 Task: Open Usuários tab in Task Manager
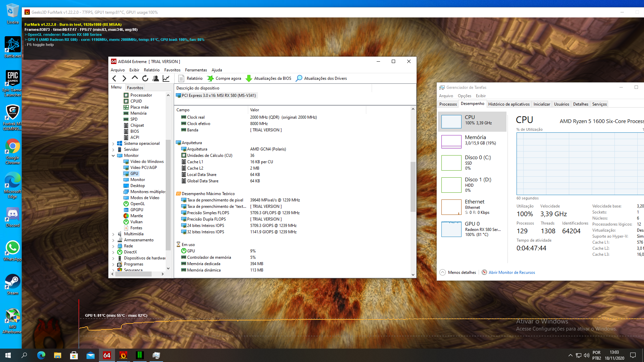(x=561, y=104)
